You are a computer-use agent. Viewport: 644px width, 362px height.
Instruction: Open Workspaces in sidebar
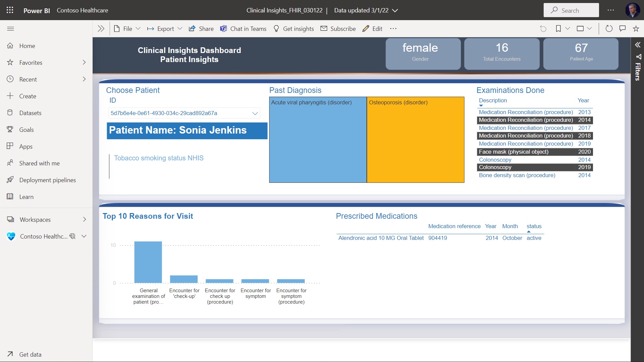[35, 219]
